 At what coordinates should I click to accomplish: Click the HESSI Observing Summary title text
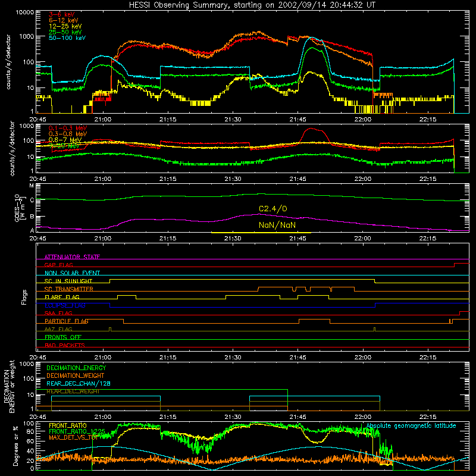tap(252, 5)
